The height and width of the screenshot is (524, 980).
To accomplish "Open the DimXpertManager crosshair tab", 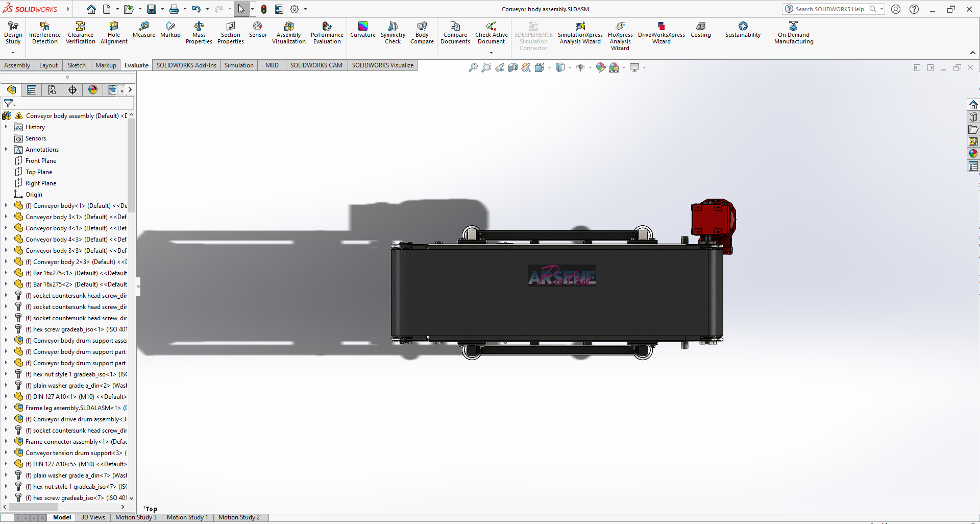I will (72, 90).
